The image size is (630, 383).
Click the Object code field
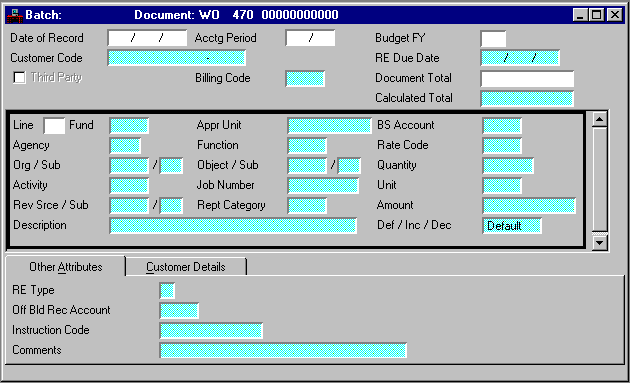(x=307, y=166)
